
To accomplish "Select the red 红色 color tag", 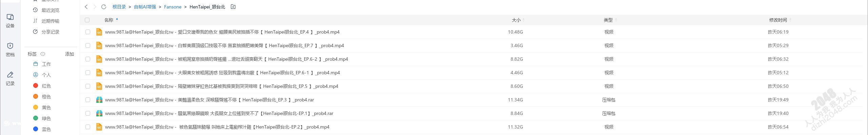I will click(x=42, y=86).
